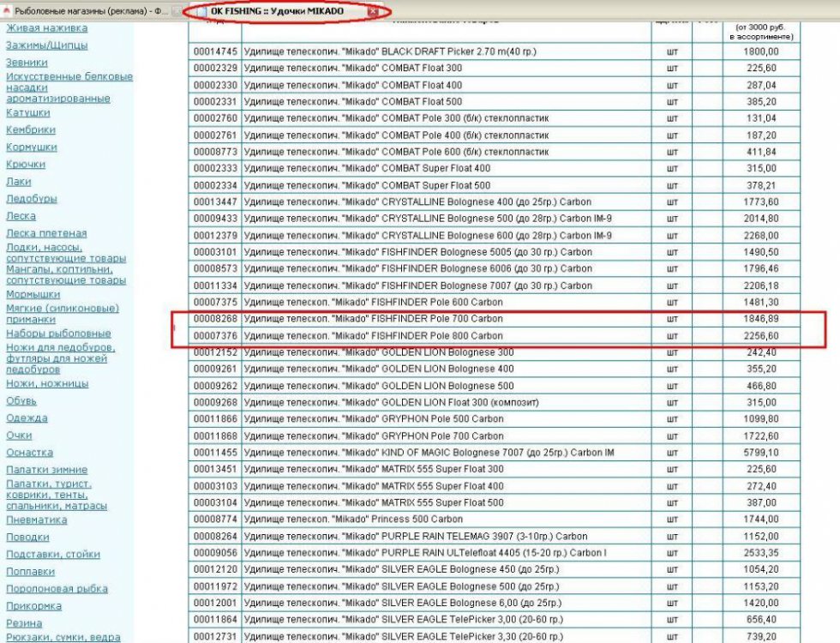The height and width of the screenshot is (643, 840).
Task: Select GOLDEN LION Bolognese 400 name
Action: pyautogui.click(x=379, y=369)
